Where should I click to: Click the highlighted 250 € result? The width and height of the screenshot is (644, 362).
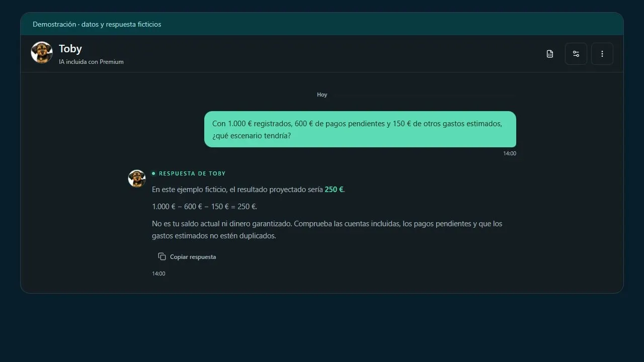click(x=334, y=190)
